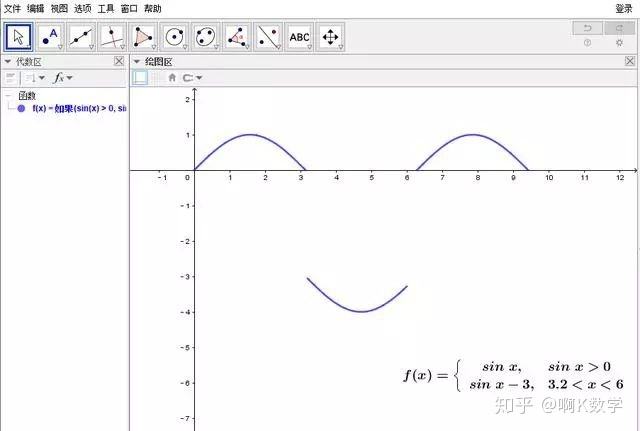Select the Point tool
This screenshot has height=431, width=640.
pyautogui.click(x=50, y=37)
